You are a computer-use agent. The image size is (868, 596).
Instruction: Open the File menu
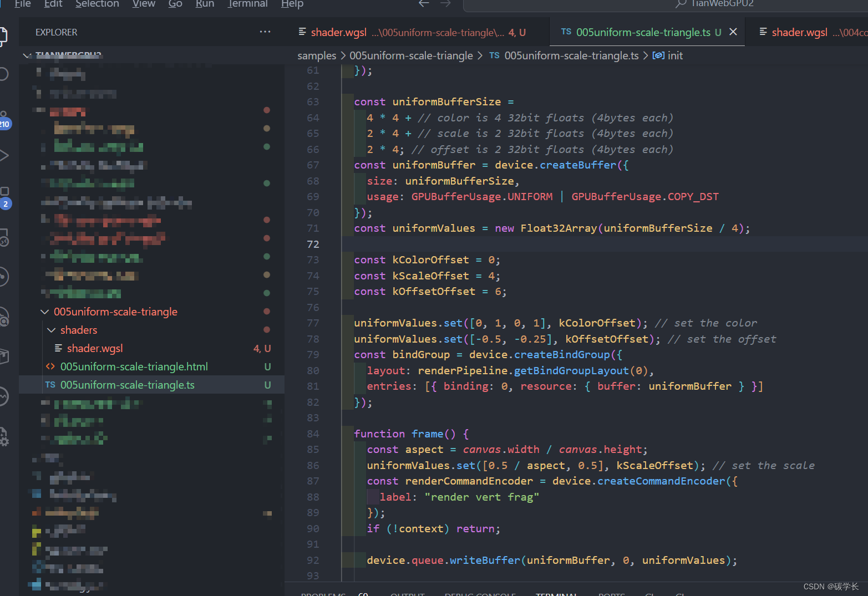(23, 4)
